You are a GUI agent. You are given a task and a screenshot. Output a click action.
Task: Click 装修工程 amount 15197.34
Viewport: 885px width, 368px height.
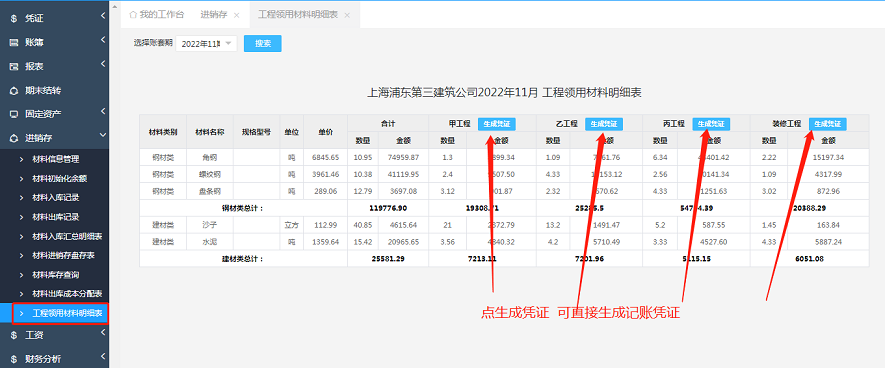tap(829, 157)
